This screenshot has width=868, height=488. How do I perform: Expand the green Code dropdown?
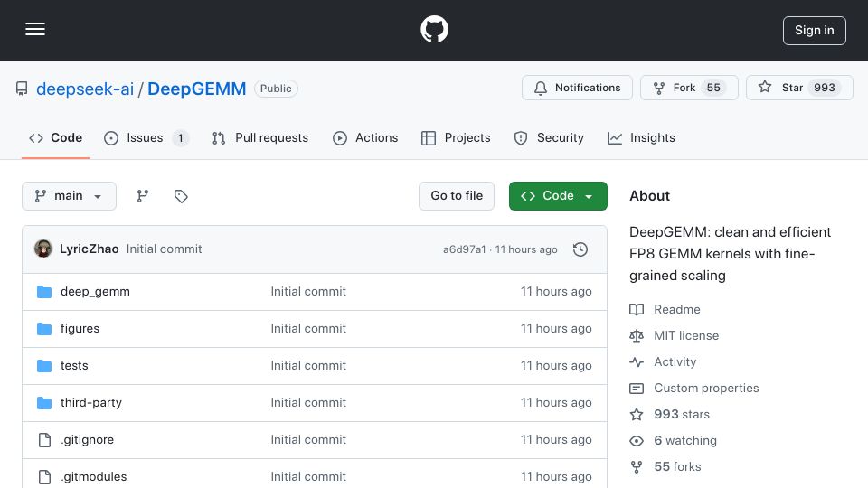(x=558, y=196)
